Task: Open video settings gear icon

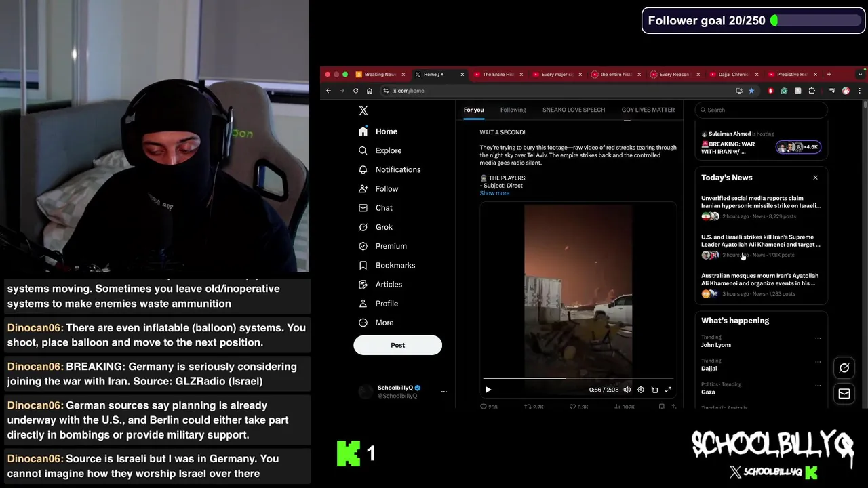Action: pyautogui.click(x=641, y=390)
